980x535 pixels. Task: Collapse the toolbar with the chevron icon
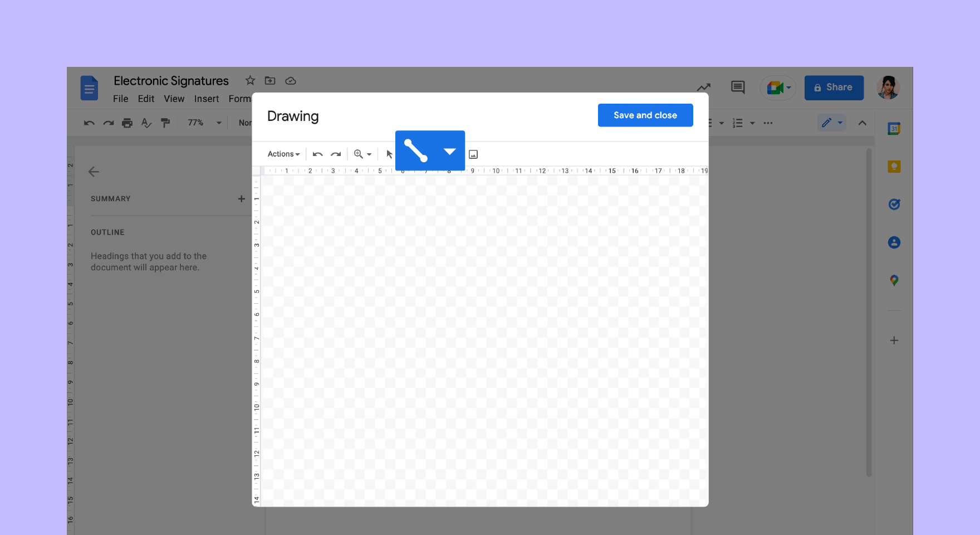(862, 123)
